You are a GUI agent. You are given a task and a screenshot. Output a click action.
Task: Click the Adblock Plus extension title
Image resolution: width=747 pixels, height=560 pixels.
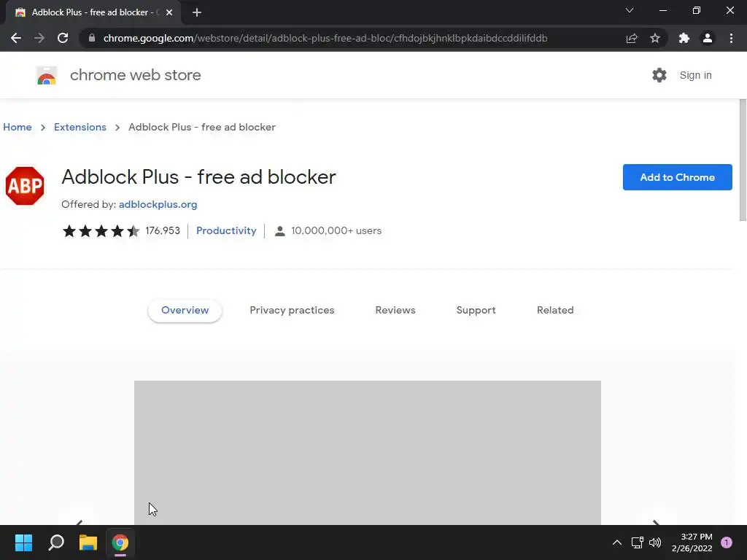click(x=198, y=177)
